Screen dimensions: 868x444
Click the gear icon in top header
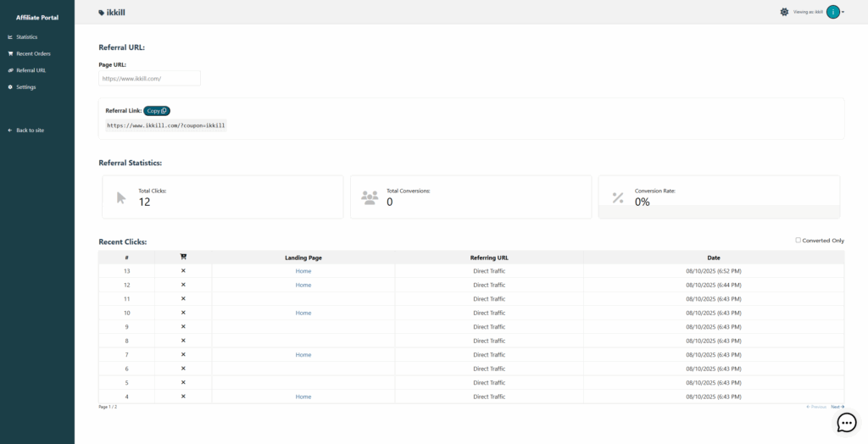tap(784, 12)
